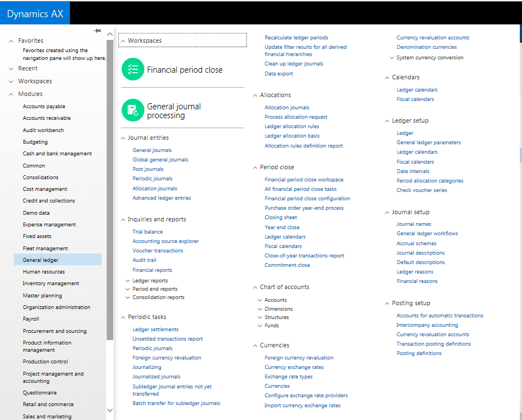Open Currency exchange rates page
Viewport: 522px width, 420px height.
(294, 367)
